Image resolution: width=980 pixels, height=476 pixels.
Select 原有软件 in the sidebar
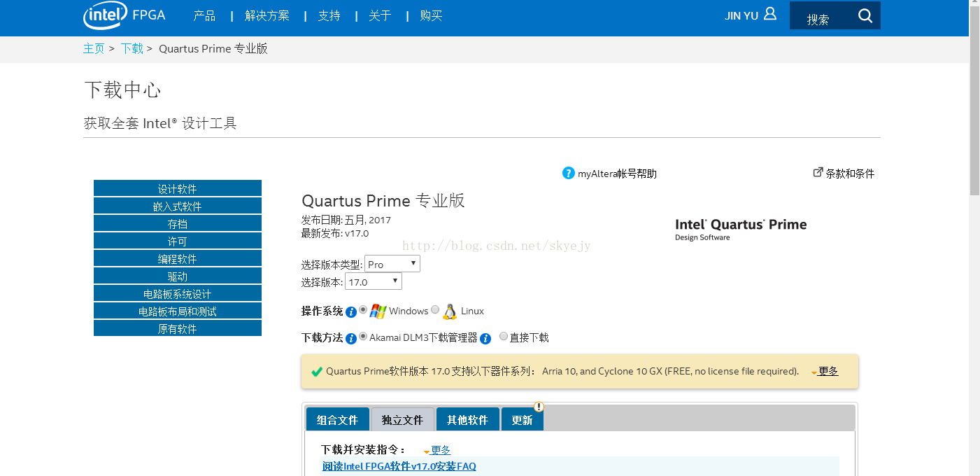pos(178,328)
